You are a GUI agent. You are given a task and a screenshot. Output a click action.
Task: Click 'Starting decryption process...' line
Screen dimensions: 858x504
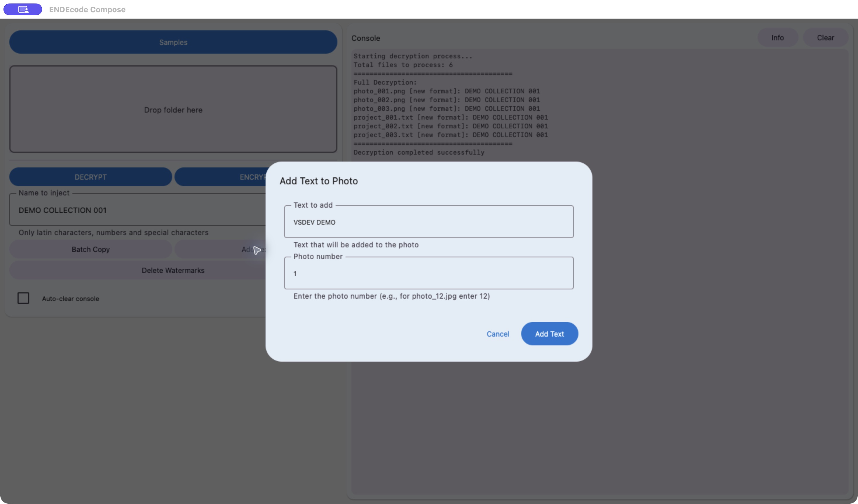413,56
